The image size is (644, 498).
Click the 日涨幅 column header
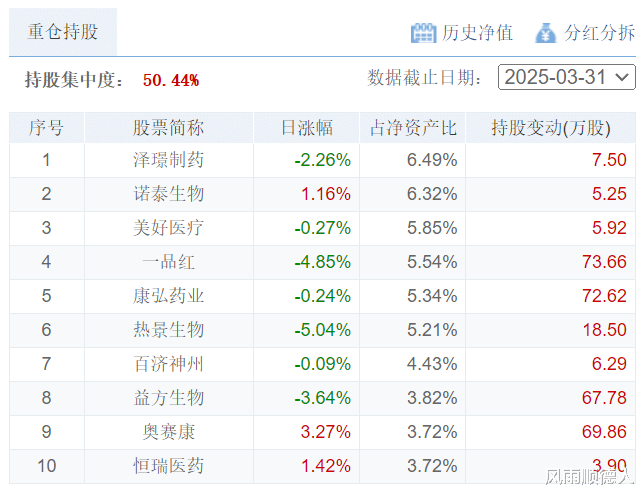(x=306, y=128)
